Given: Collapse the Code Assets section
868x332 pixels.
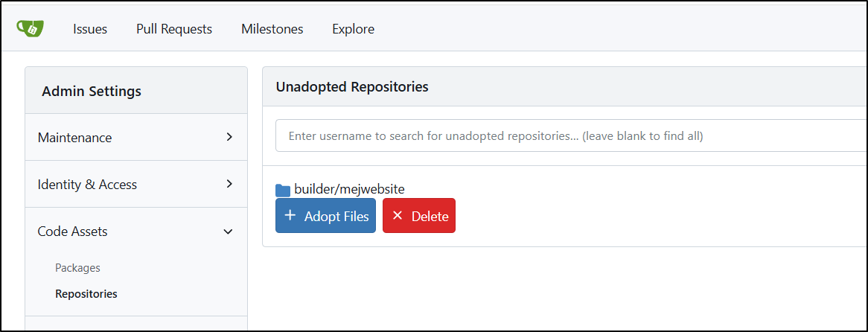Looking at the screenshot, I should tap(136, 232).
